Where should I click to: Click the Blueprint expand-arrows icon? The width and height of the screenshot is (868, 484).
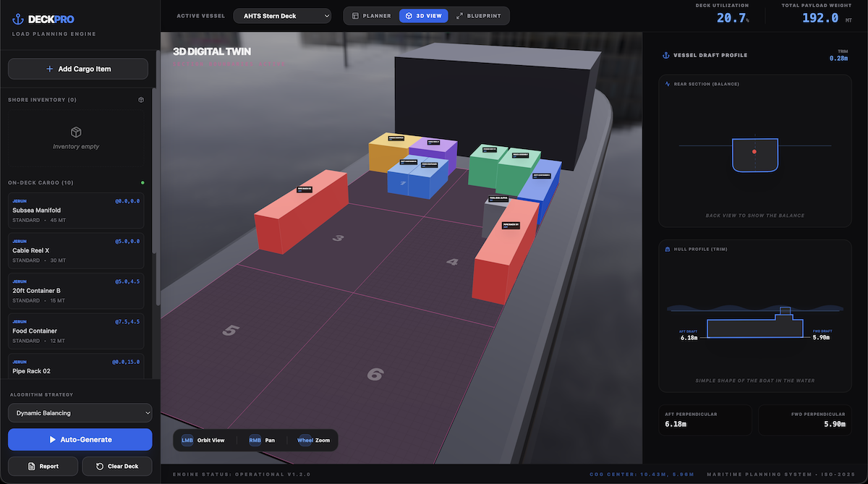tap(458, 15)
